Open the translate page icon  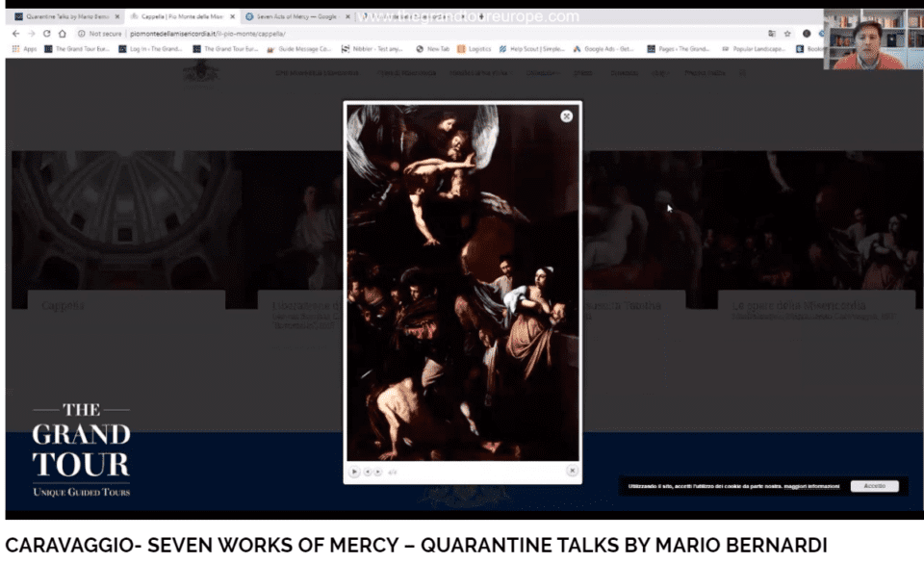coord(771,34)
